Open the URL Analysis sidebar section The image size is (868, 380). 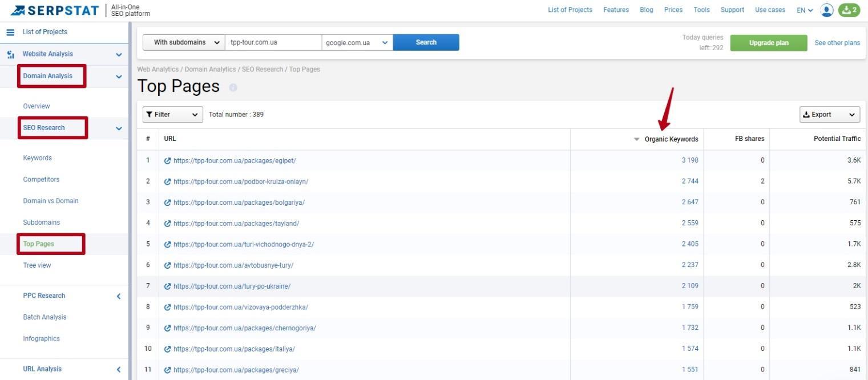(42, 369)
